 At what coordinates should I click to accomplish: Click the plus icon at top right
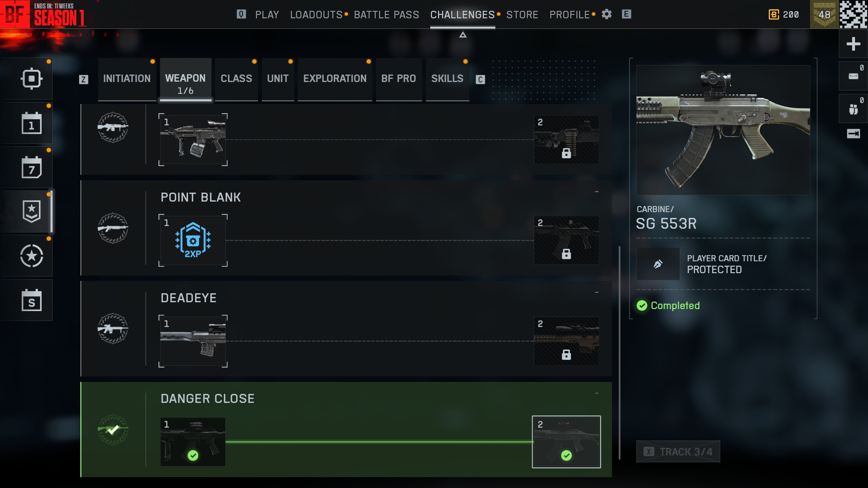(x=853, y=44)
